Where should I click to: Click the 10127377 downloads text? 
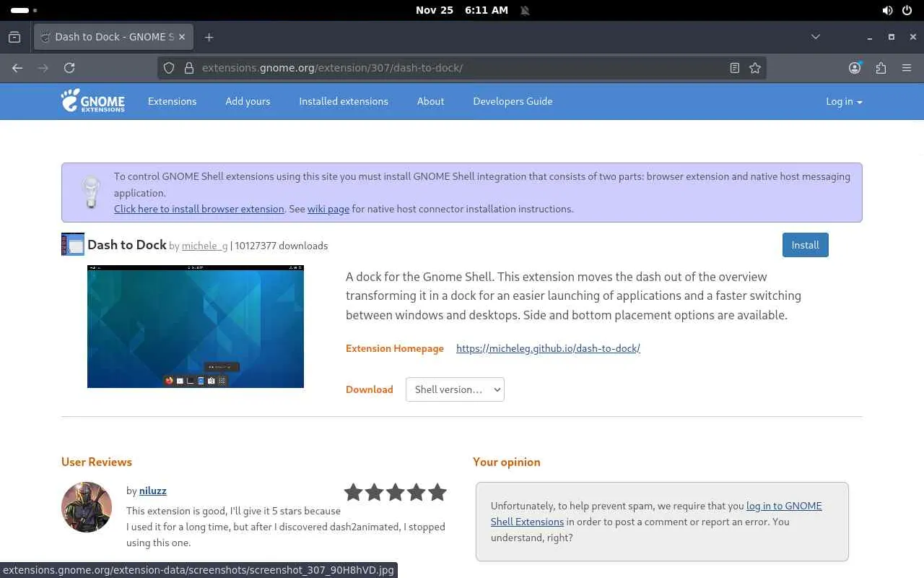(x=282, y=246)
